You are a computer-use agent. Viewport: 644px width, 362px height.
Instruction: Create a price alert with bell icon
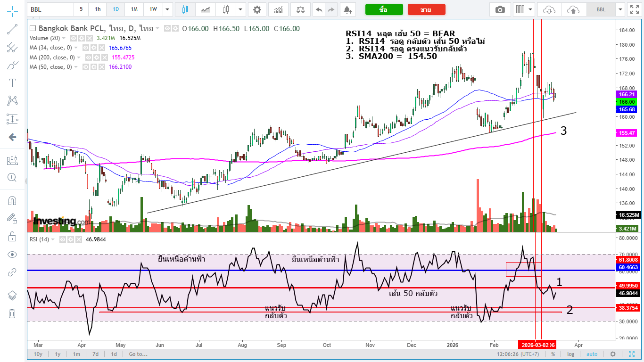click(x=347, y=9)
